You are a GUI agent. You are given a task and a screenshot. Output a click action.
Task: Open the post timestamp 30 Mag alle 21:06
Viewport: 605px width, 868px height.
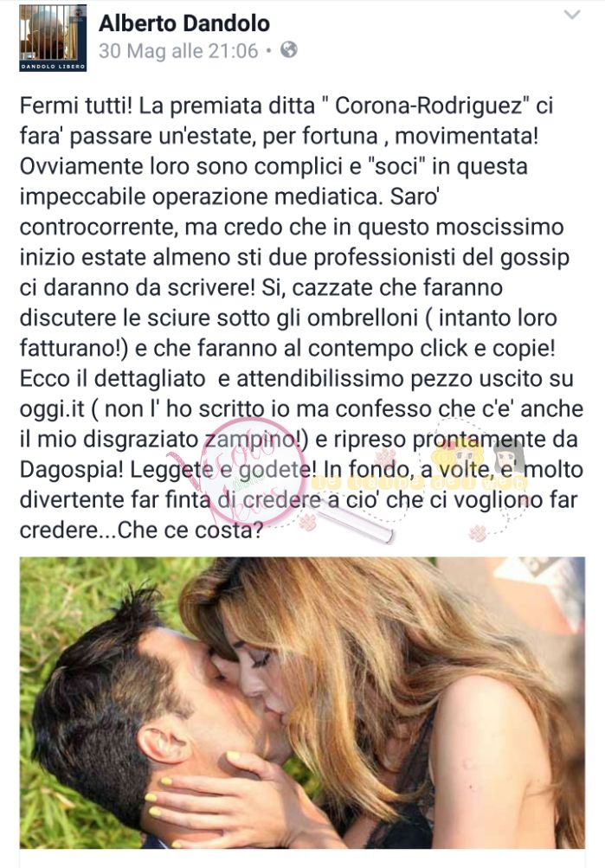pyautogui.click(x=178, y=51)
